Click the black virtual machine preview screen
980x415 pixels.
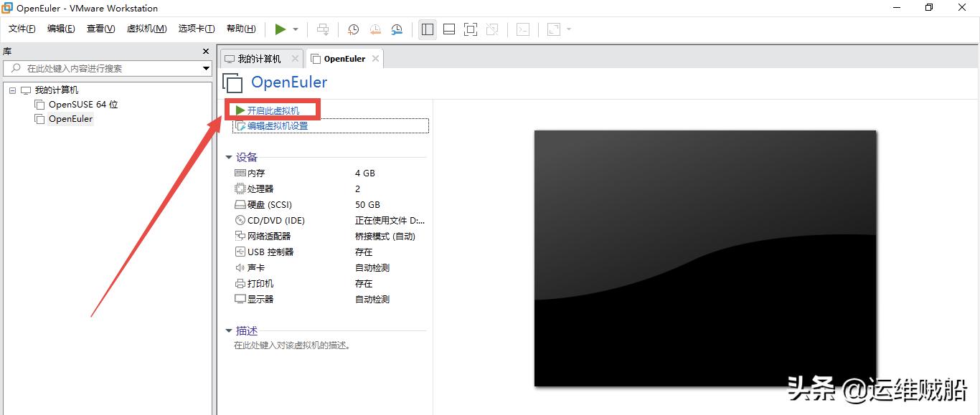point(705,258)
